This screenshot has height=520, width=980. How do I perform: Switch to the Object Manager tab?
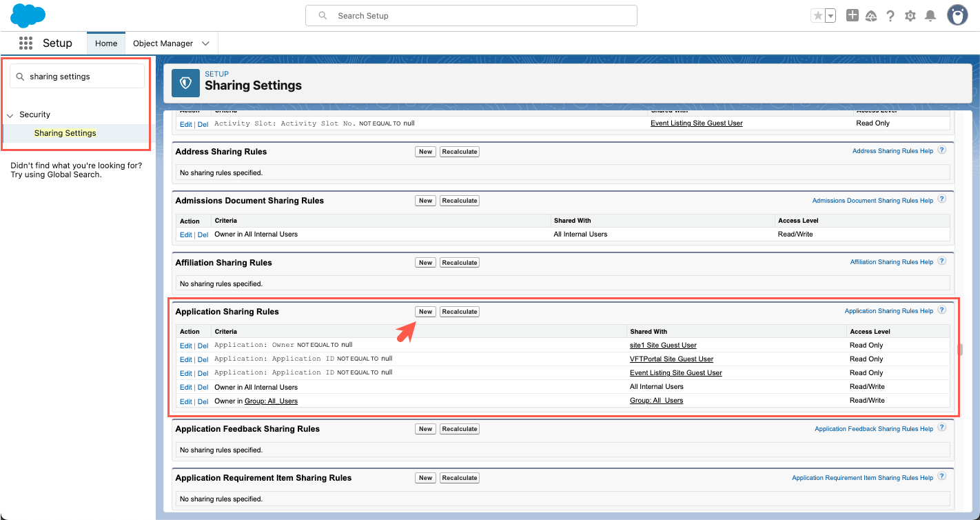pyautogui.click(x=163, y=43)
